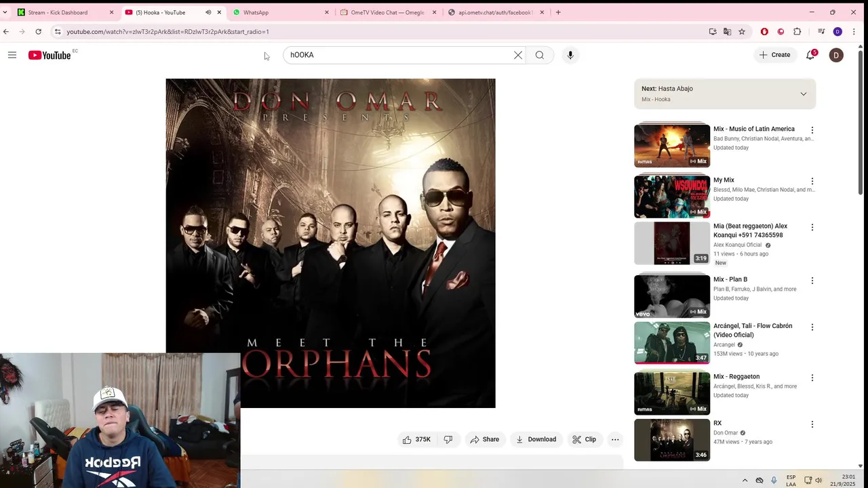
Task: Open options for Mia (Beat reggaeton) video
Action: click(812, 227)
